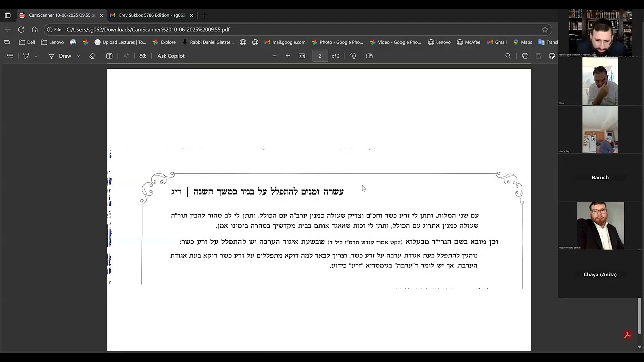Click the Read aloud icon
The width and height of the screenshot is (644, 362).
[126, 56]
